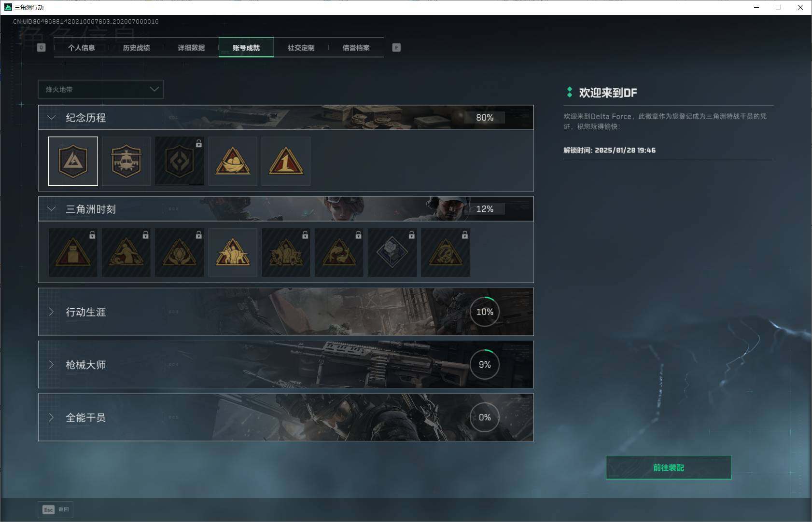Select the second locked badge in 三角洲时刻
Viewport: 812px width, 522px height.
pos(126,252)
